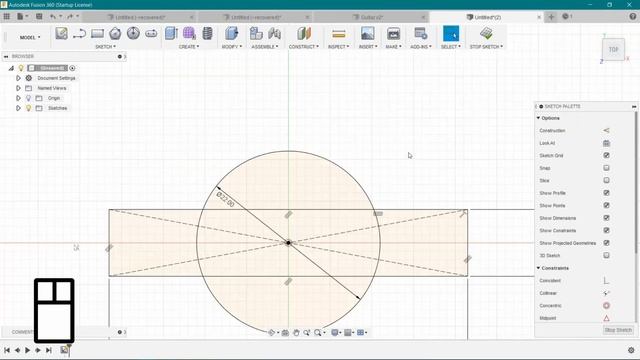640x360 pixels.
Task: Open the data panel grid icon
Action: (7, 16)
